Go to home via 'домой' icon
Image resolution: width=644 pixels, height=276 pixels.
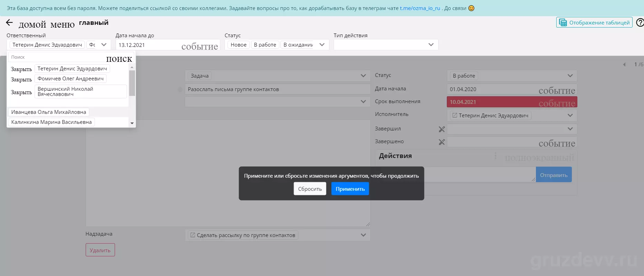pyautogui.click(x=32, y=24)
